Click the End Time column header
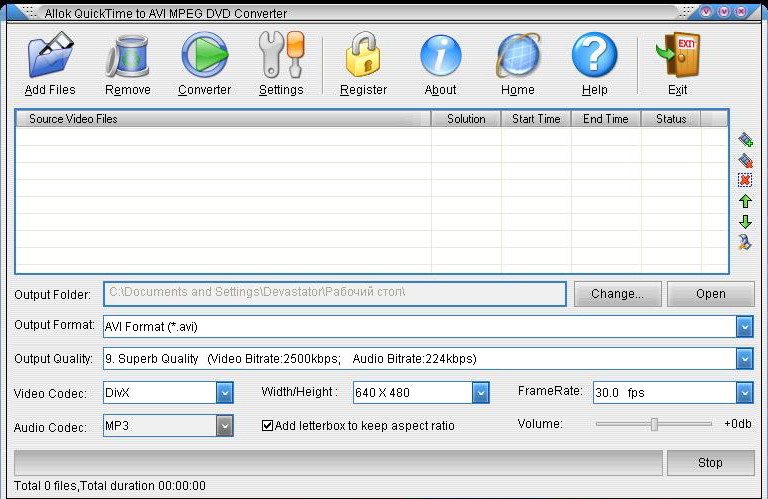The height and width of the screenshot is (499, 768). (x=606, y=119)
